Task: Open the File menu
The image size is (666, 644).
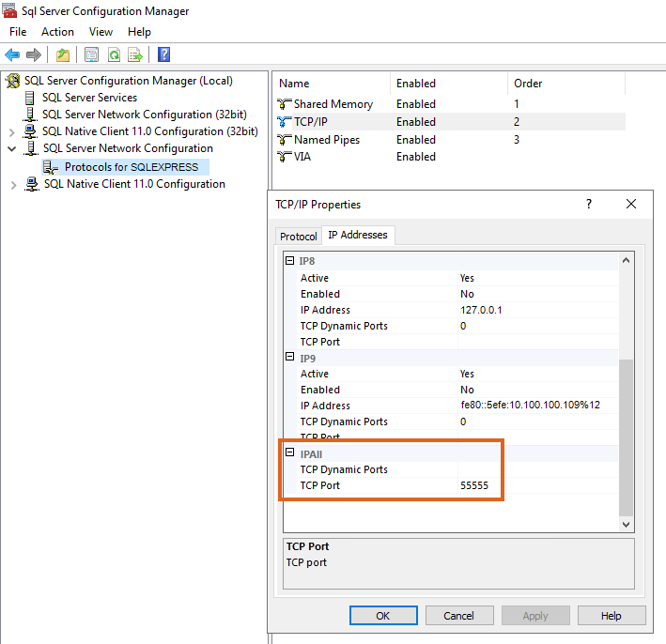Action: tap(18, 32)
